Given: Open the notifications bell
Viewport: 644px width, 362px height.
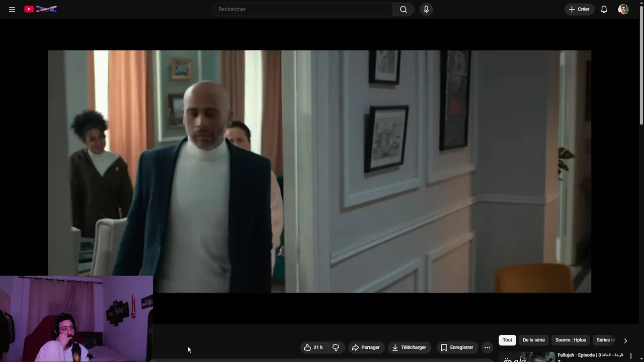Looking at the screenshot, I should pyautogui.click(x=604, y=9).
